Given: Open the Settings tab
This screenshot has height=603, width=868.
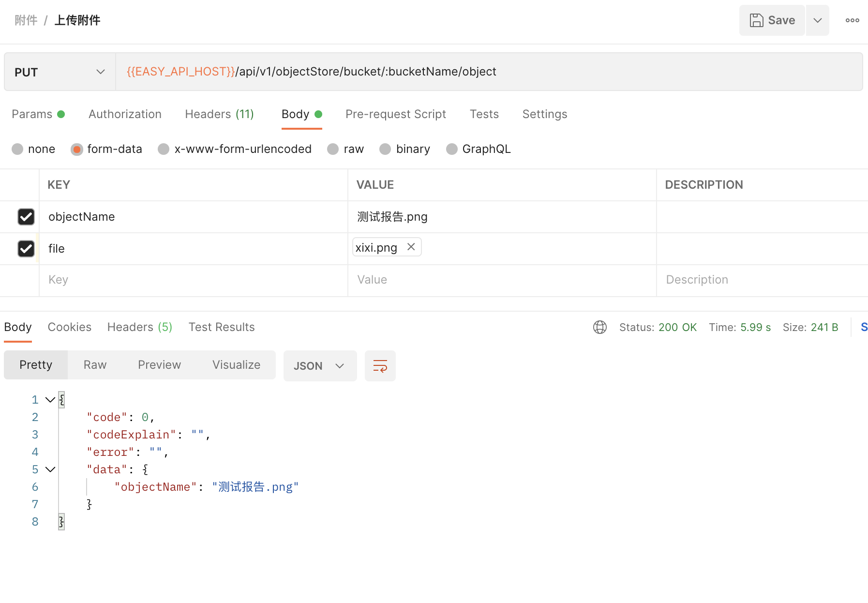Looking at the screenshot, I should point(544,114).
